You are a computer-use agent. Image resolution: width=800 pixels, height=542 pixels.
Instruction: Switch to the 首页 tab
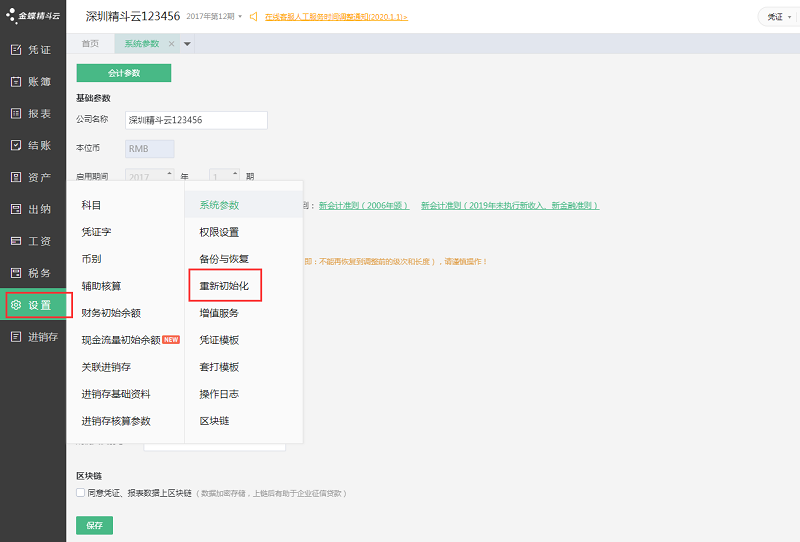[x=90, y=44]
